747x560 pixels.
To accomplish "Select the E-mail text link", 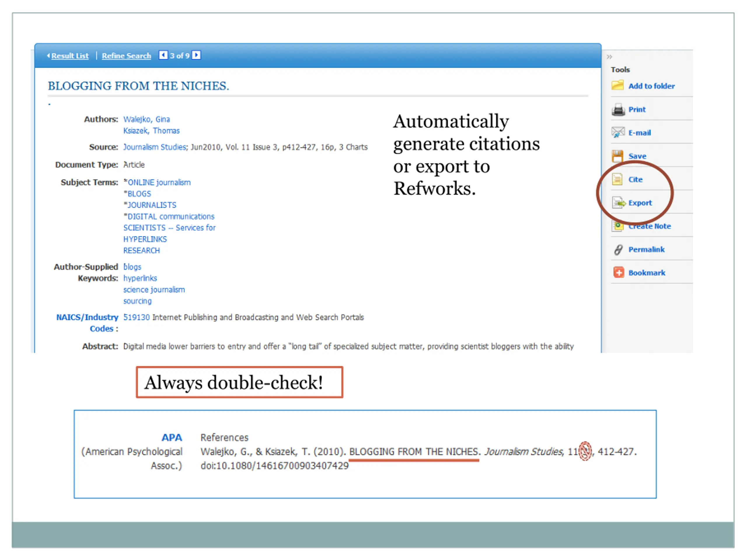I will (x=639, y=133).
